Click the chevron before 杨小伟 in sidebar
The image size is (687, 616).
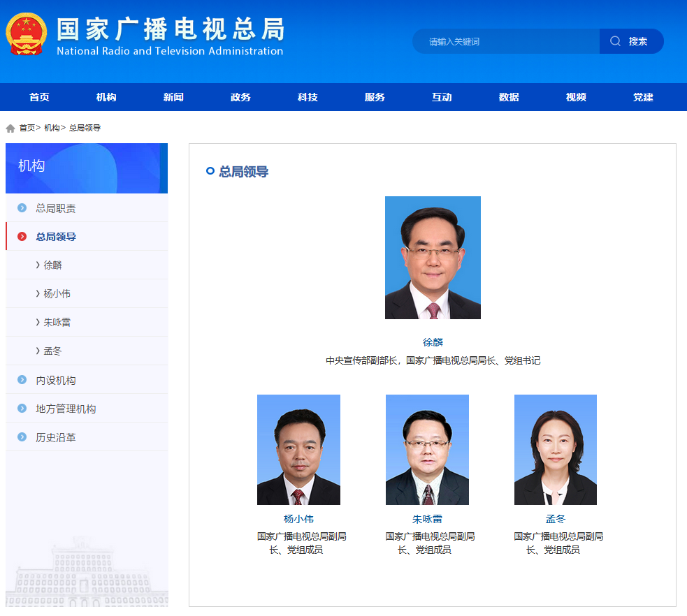pyautogui.click(x=38, y=293)
